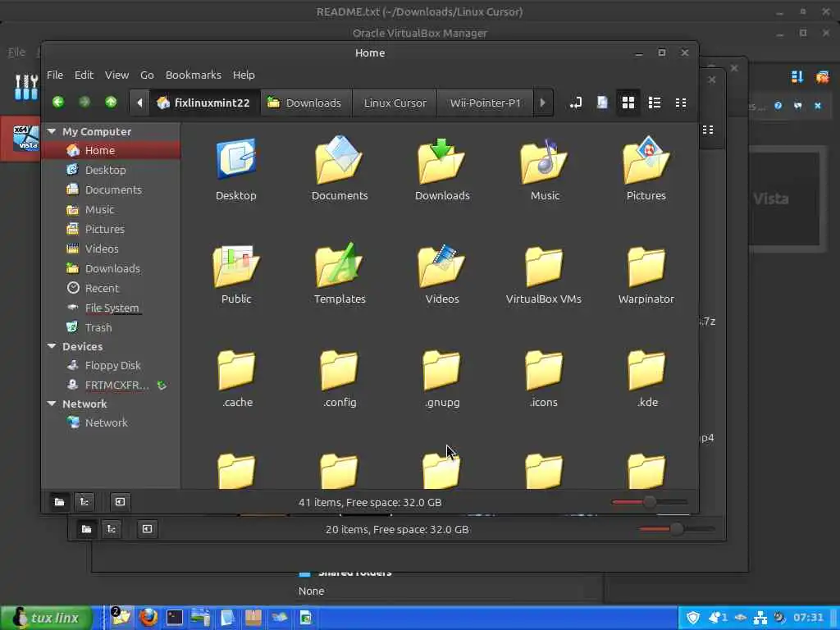
Task: Select the Videos folder icon
Action: pyautogui.click(x=442, y=273)
